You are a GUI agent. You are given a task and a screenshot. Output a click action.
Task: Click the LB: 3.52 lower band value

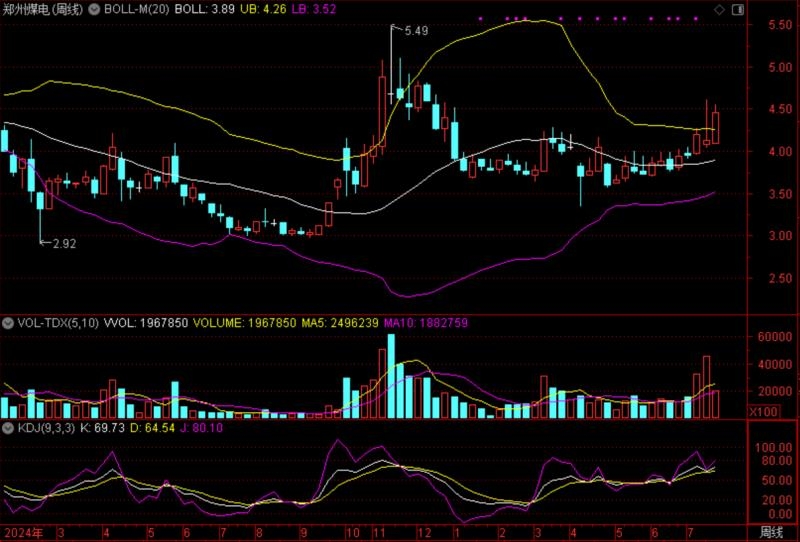pos(314,9)
